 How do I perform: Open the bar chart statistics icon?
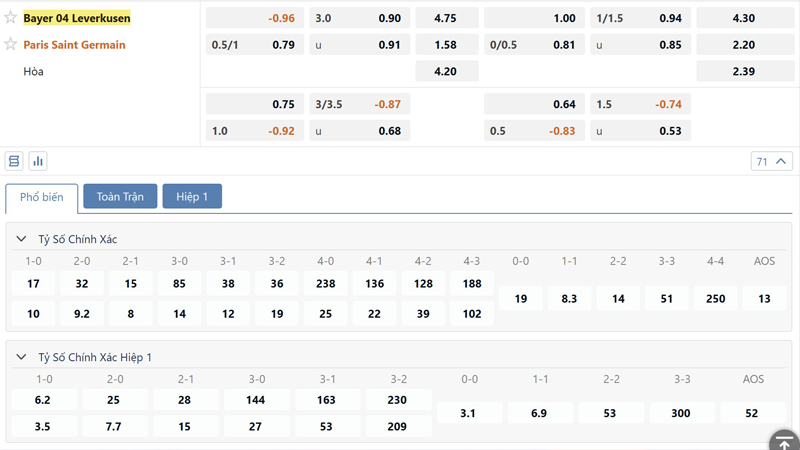pyautogui.click(x=38, y=161)
